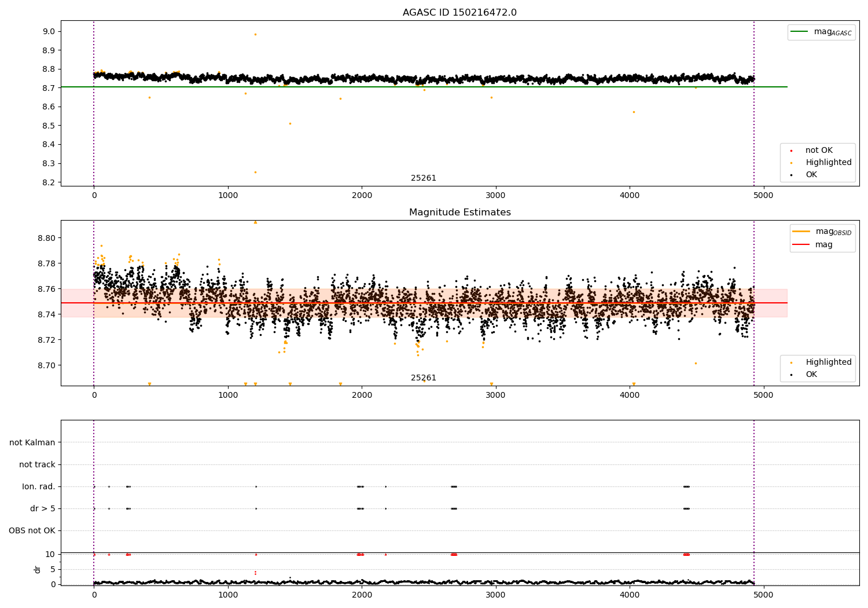Click the 'not track' row label
This screenshot has width=868, height=608.
37,464
